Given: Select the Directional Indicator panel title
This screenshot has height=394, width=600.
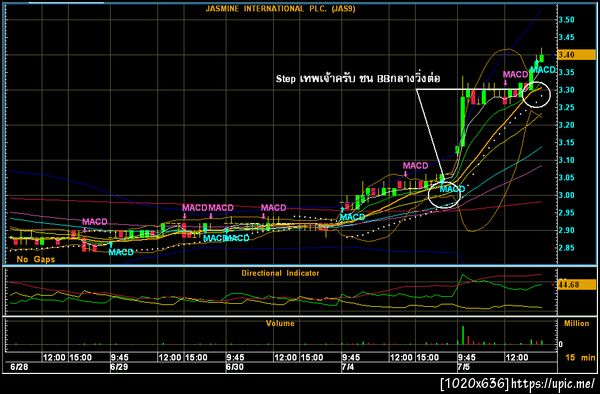Looking at the screenshot, I should click(x=280, y=273).
